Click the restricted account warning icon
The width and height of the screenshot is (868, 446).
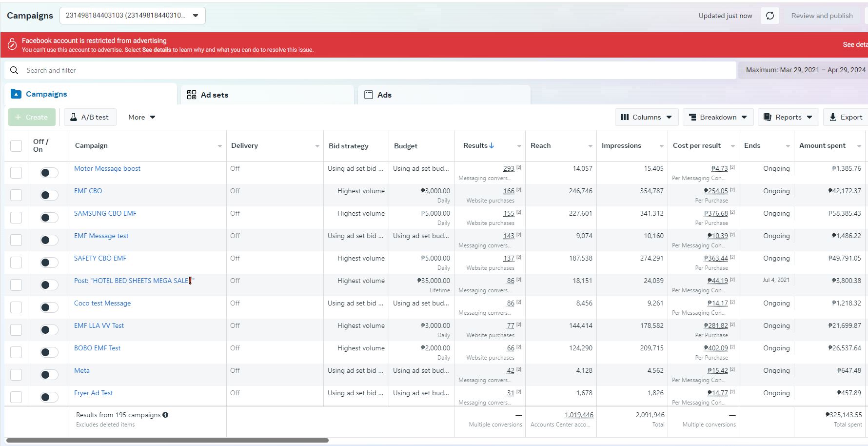coord(12,45)
